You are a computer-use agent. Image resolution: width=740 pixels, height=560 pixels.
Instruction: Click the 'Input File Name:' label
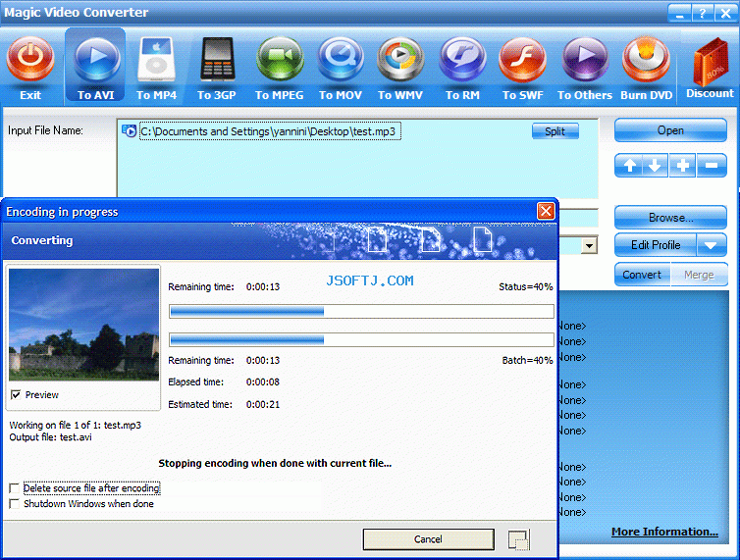point(45,130)
